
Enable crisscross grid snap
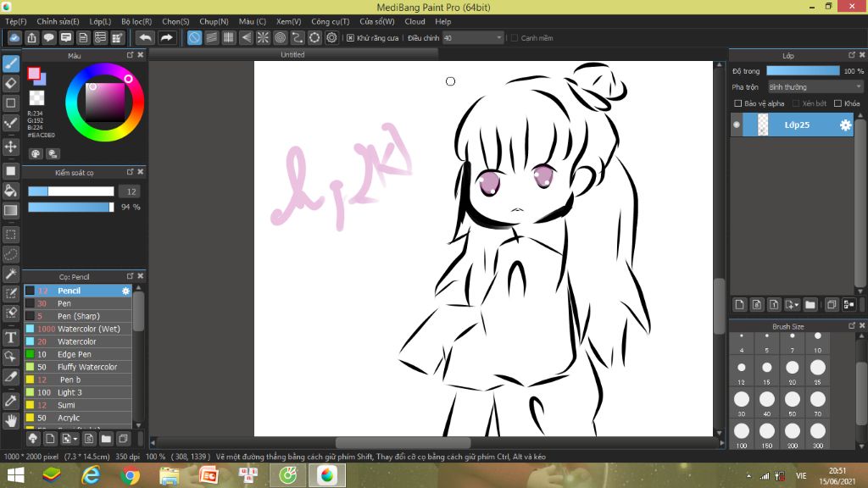click(x=229, y=37)
